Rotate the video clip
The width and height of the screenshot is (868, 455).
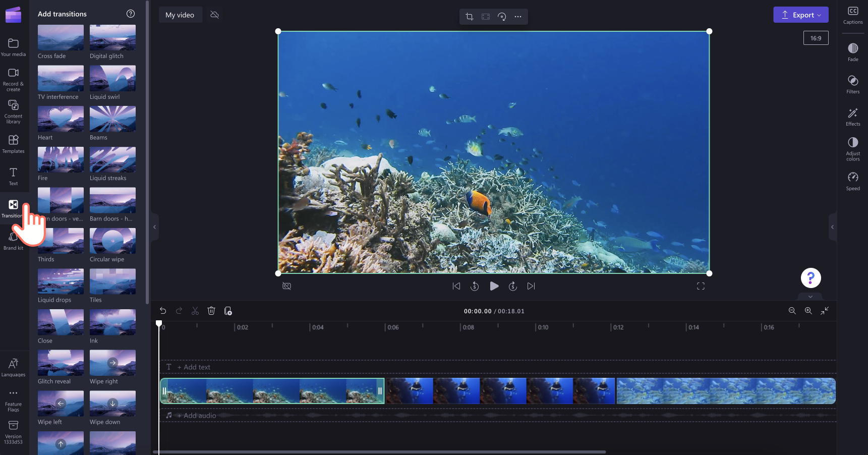502,17
